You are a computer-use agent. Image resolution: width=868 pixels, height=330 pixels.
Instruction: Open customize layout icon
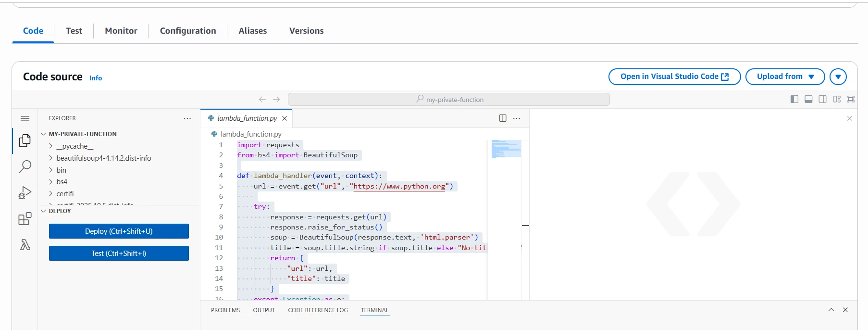click(x=837, y=99)
